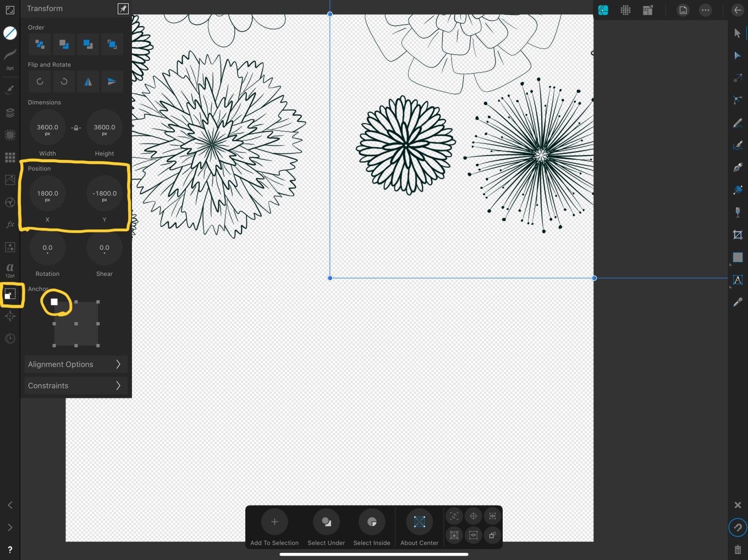This screenshot has width=748, height=560.
Task: Expand Alignment Options
Action: click(75, 364)
